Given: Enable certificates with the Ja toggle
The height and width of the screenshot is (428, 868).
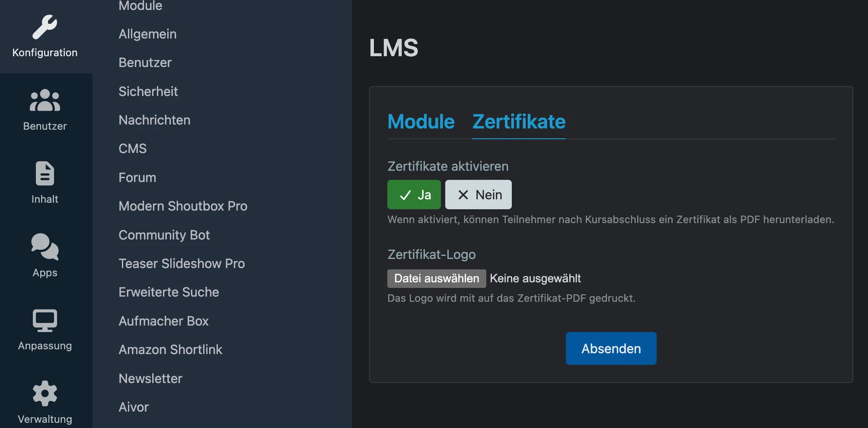Looking at the screenshot, I should tap(414, 195).
